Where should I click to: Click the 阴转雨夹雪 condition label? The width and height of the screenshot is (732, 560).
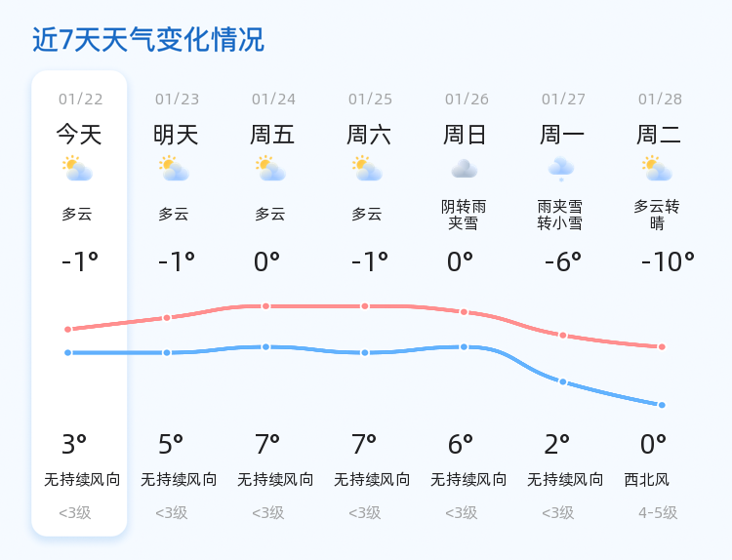(464, 215)
